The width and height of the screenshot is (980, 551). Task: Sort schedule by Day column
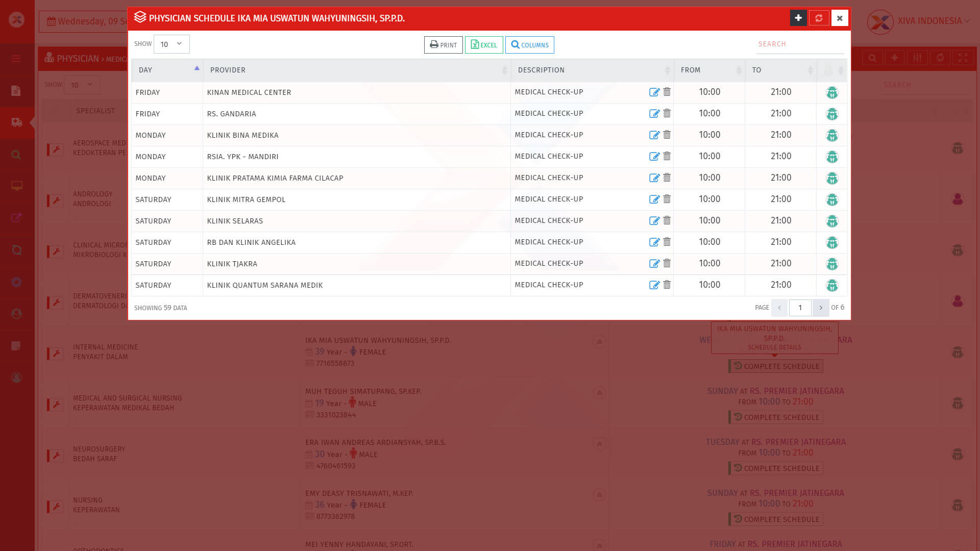coord(167,70)
